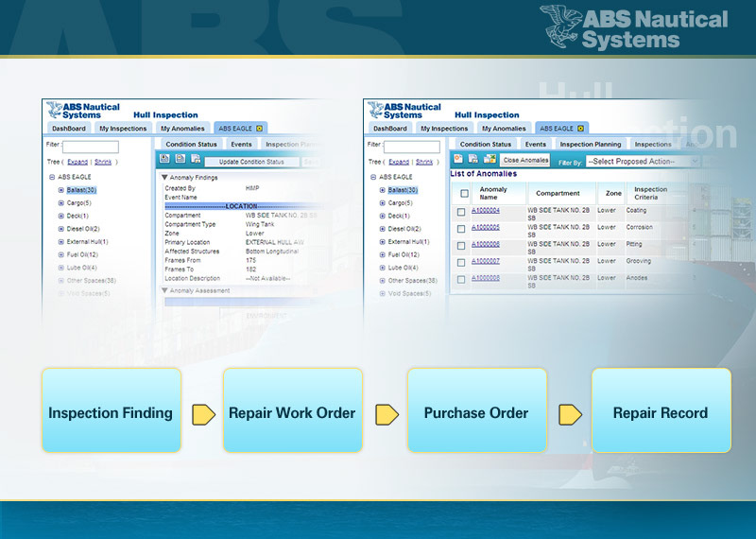Expand the Ballast(30) node in the Anomaly Findings window
756x539 pixels.
[60, 190]
